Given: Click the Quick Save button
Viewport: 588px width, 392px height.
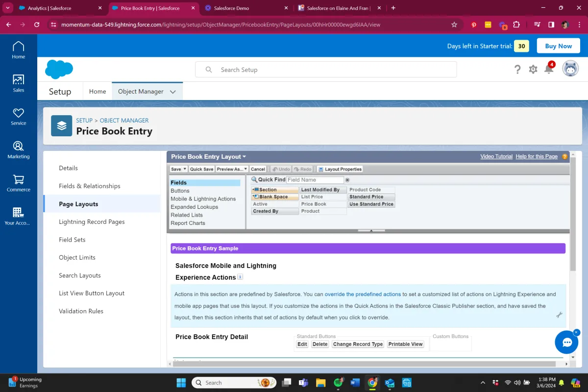Looking at the screenshot, I should tap(202, 169).
